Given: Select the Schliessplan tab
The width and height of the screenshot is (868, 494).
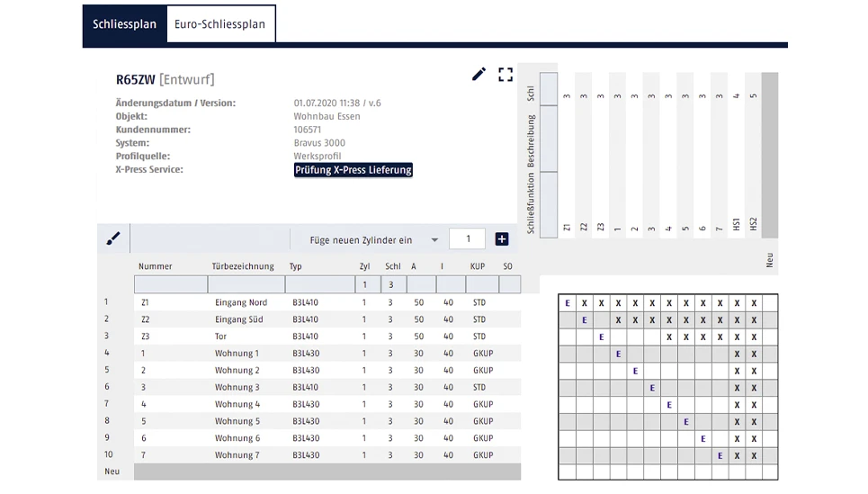Looking at the screenshot, I should pos(124,24).
